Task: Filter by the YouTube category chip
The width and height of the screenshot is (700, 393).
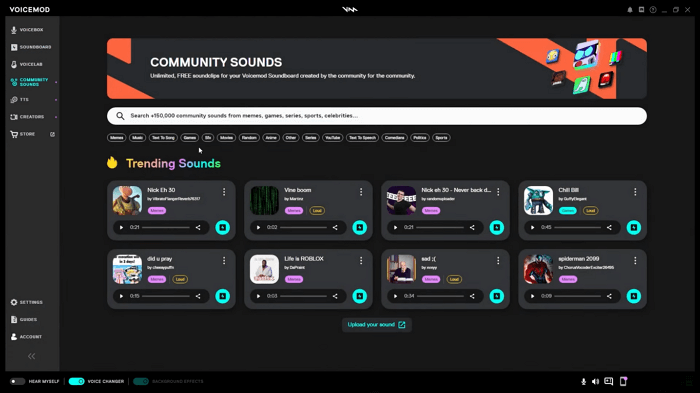Action: (x=333, y=138)
